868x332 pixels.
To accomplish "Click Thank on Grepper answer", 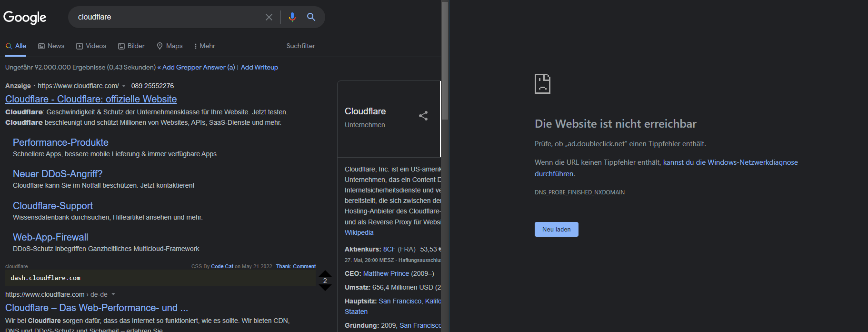I will click(x=283, y=266).
